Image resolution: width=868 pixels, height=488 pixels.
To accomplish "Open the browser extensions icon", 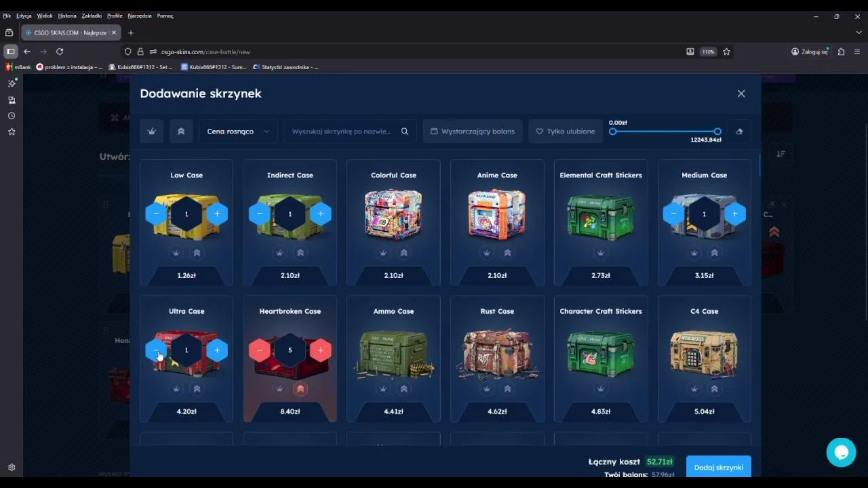I will pyautogui.click(x=841, y=52).
